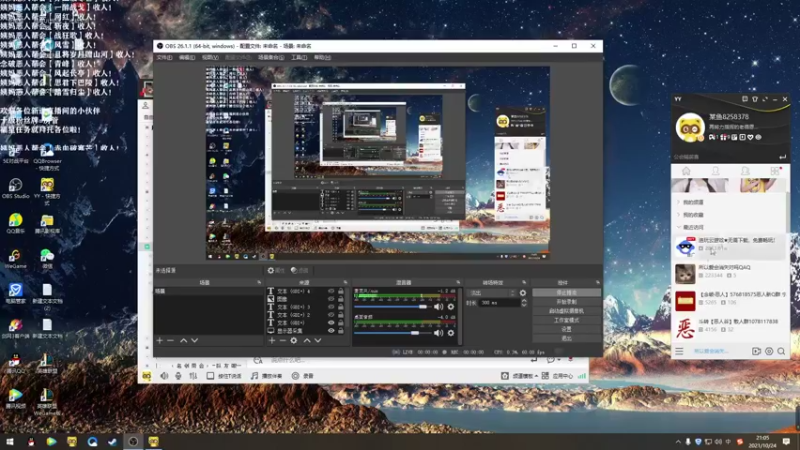This screenshot has width=800, height=450.
Task: Add a new scene with the Scenes panel plus button
Action: point(160,340)
